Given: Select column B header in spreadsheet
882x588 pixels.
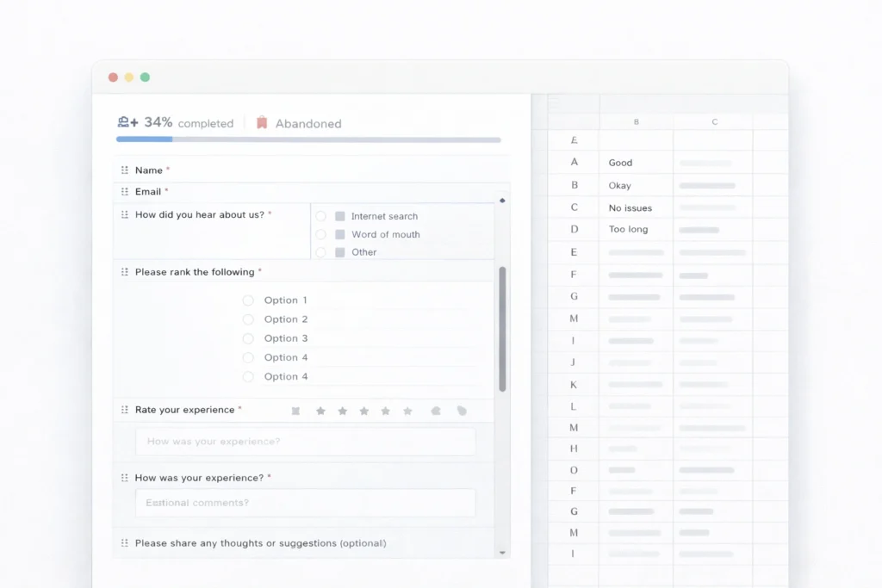Looking at the screenshot, I should (x=636, y=122).
